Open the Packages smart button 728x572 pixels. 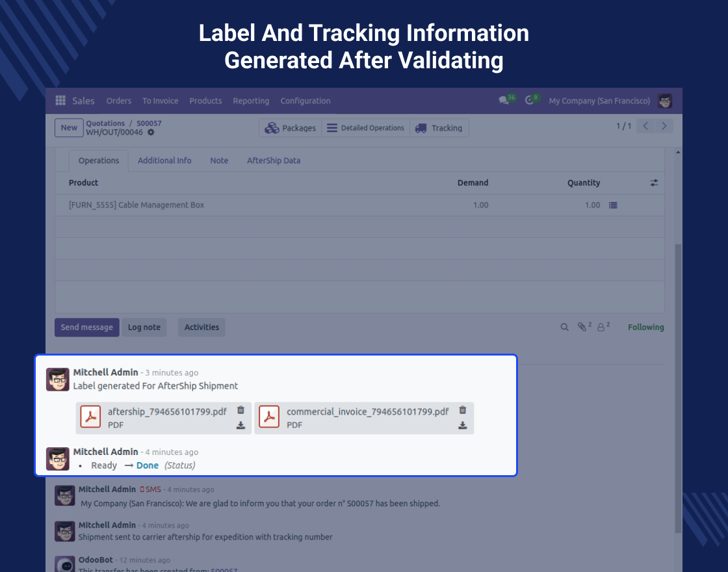290,128
